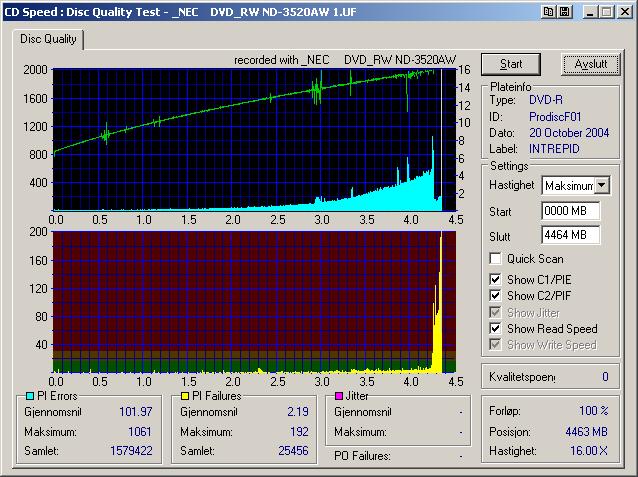Click the cyan PI Errors color swatch
This screenshot has width=638, height=477.
pos(30,396)
